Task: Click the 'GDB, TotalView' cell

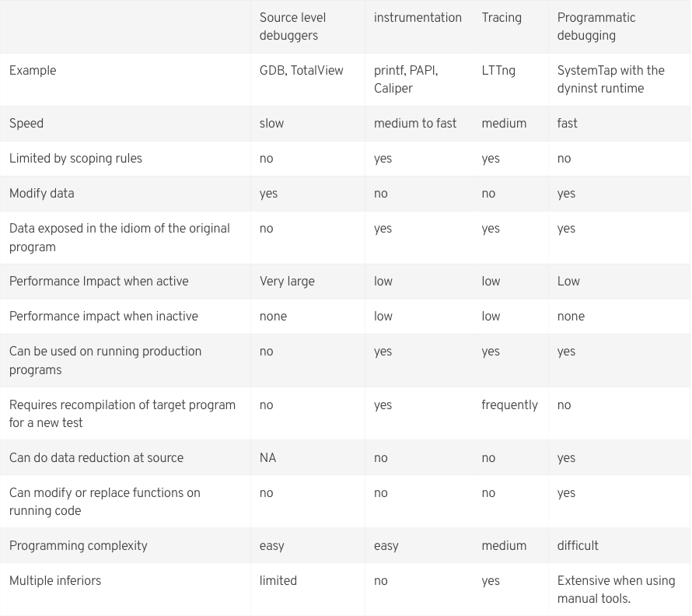Action: point(301,71)
